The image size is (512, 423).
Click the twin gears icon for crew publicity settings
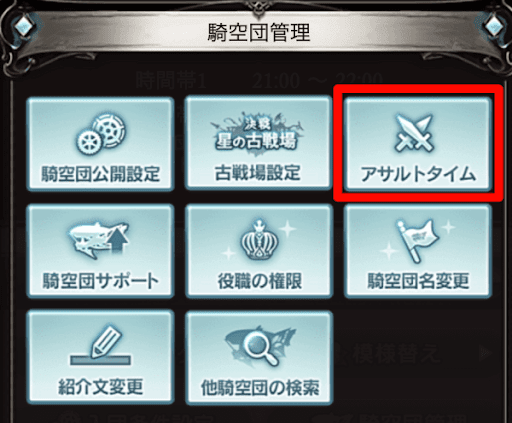point(101,135)
